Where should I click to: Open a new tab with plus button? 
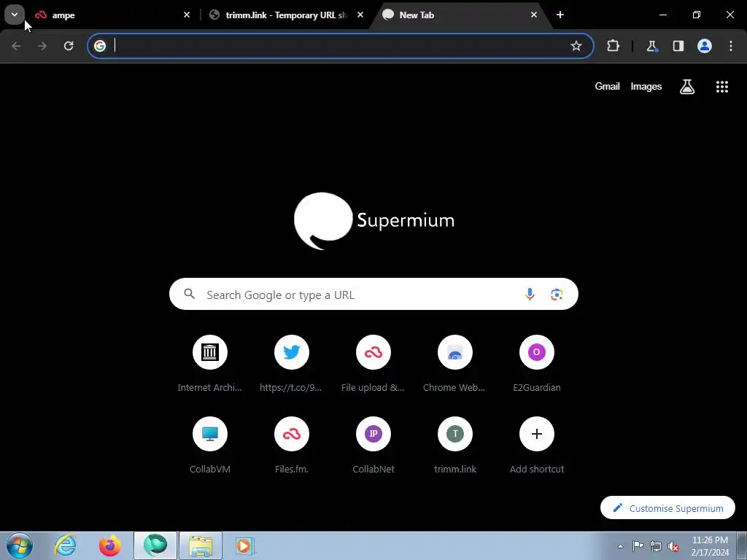pyautogui.click(x=560, y=15)
